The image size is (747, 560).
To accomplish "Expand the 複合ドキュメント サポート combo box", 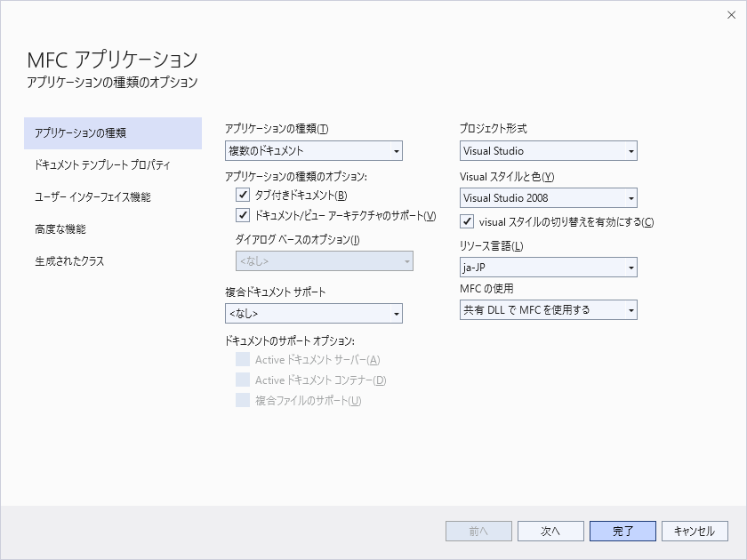I will click(314, 313).
